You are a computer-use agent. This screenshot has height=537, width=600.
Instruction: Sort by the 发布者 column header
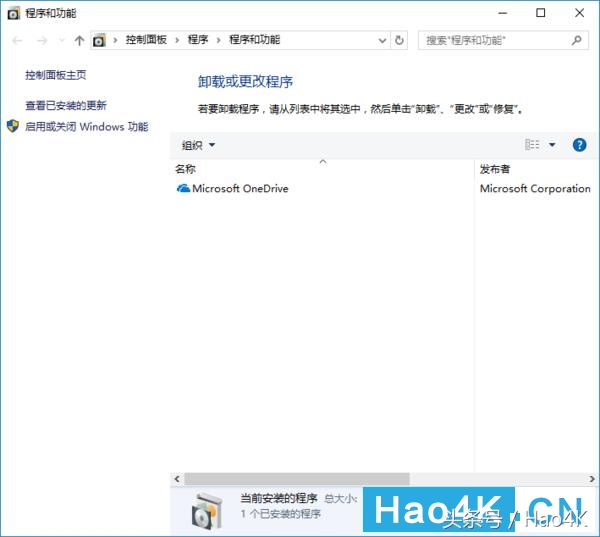(495, 169)
